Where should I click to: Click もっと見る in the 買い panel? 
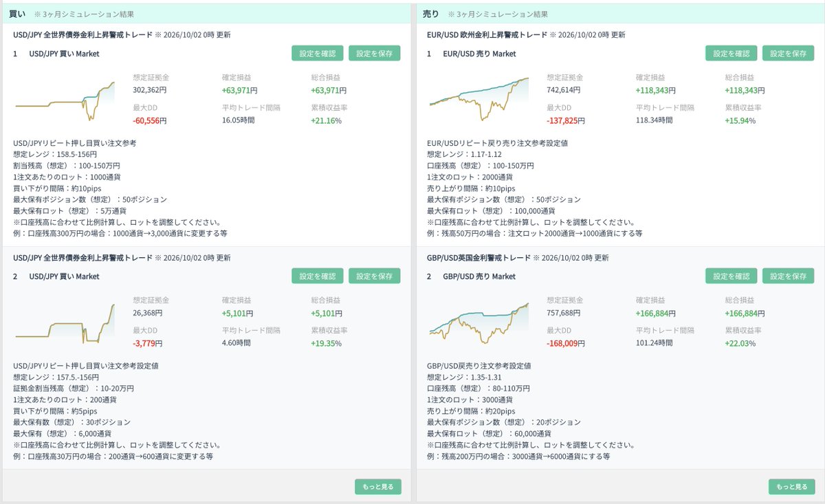(x=378, y=487)
